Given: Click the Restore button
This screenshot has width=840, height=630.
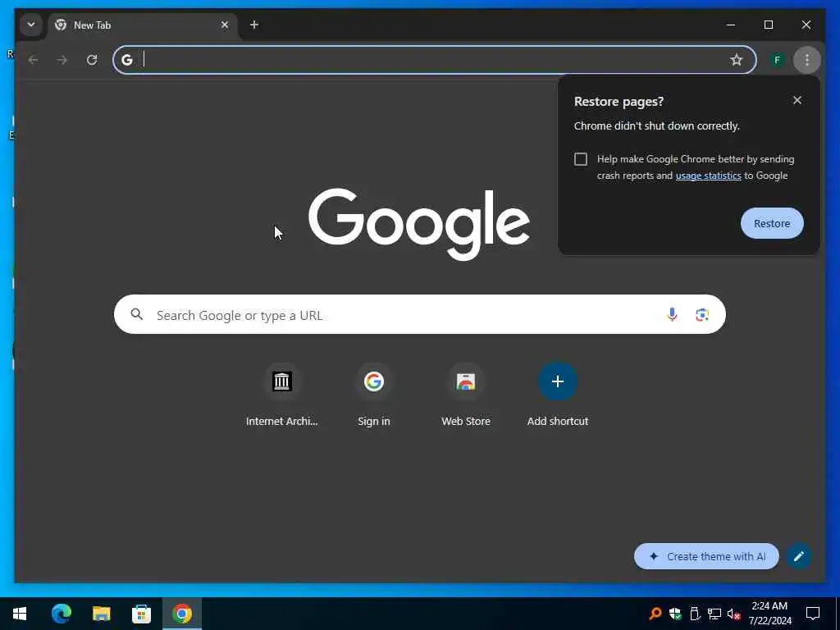Looking at the screenshot, I should click(x=772, y=223).
